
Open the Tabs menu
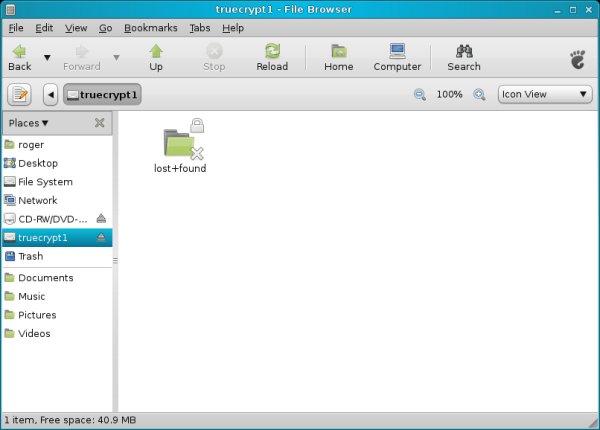[x=200, y=28]
